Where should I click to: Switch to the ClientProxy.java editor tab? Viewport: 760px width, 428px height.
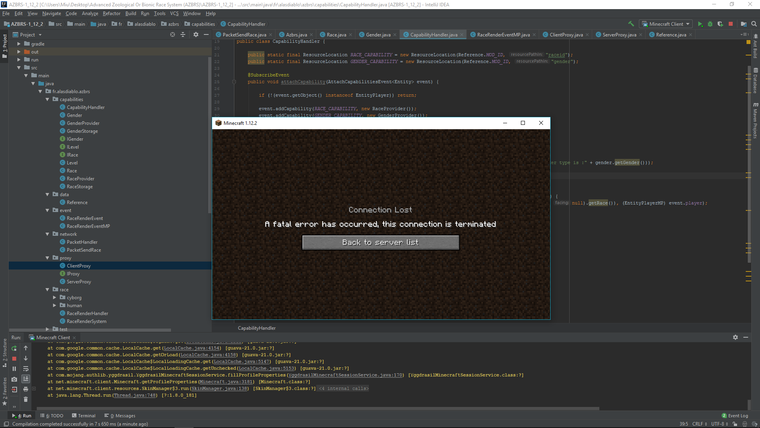(565, 35)
